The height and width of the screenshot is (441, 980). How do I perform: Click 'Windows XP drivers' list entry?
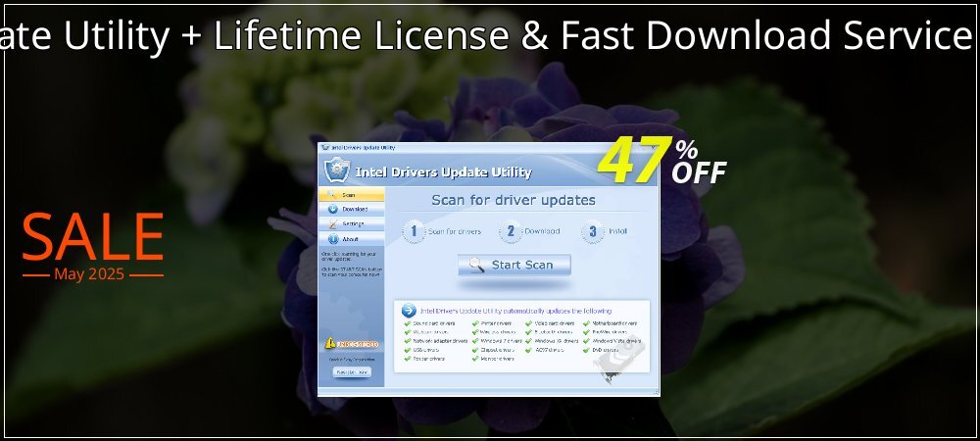tap(557, 341)
